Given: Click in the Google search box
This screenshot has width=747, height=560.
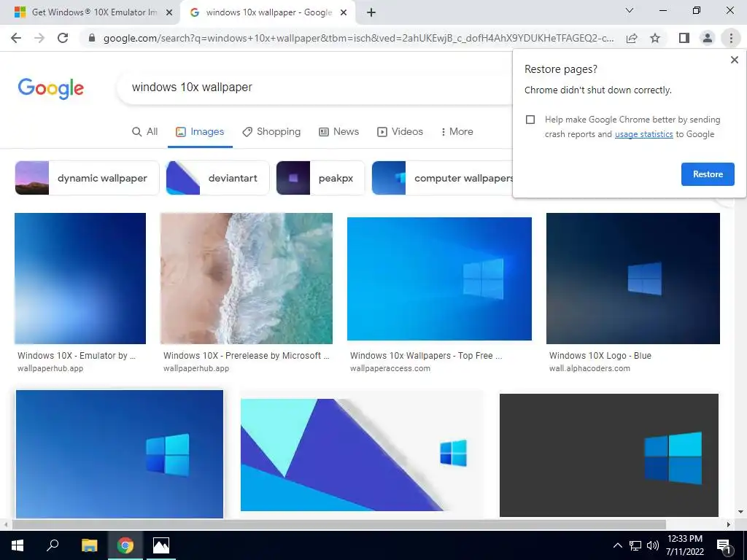Looking at the screenshot, I should pyautogui.click(x=314, y=87).
